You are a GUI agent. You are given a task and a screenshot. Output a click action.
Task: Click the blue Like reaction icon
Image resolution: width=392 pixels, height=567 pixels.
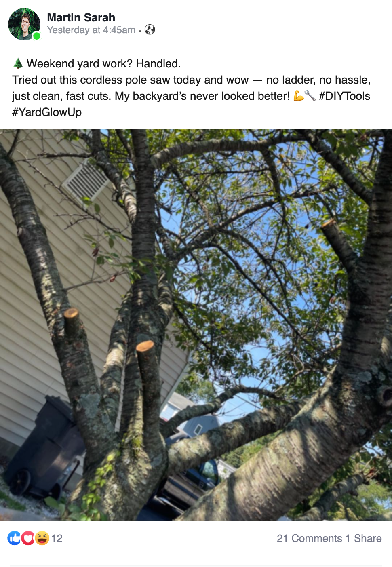point(14,538)
